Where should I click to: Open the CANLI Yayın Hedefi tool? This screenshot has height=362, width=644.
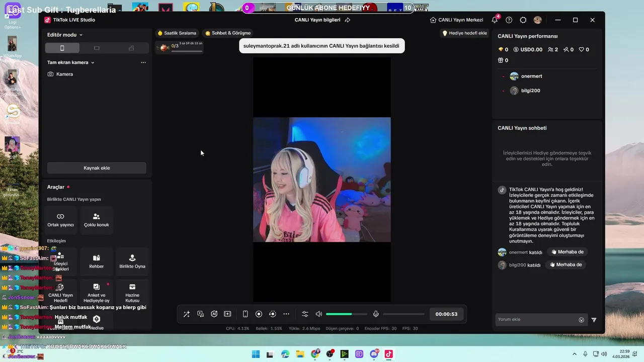[x=60, y=293]
